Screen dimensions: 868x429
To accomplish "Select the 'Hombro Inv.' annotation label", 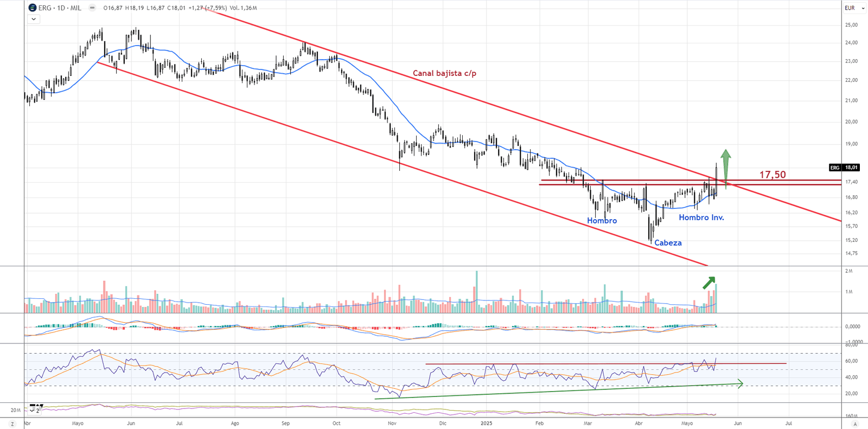I will pos(701,217).
